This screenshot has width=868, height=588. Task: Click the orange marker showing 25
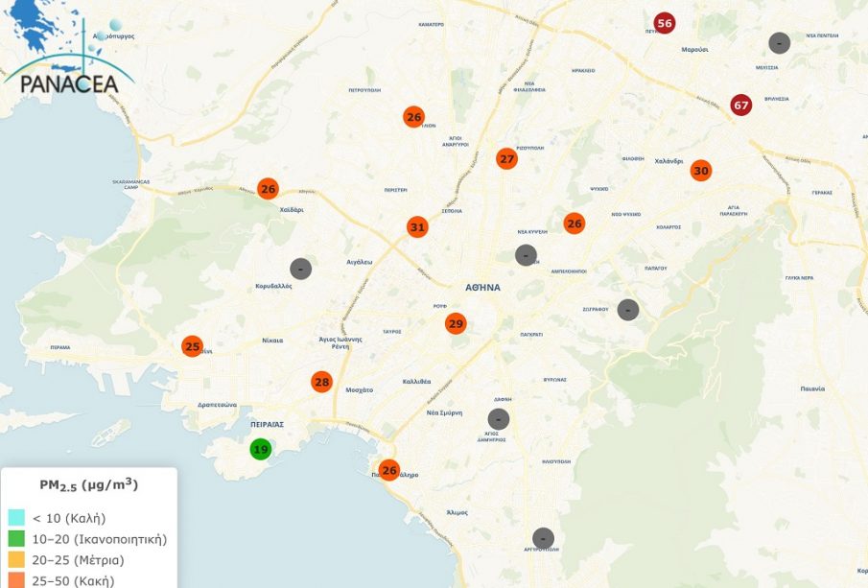[193, 346]
